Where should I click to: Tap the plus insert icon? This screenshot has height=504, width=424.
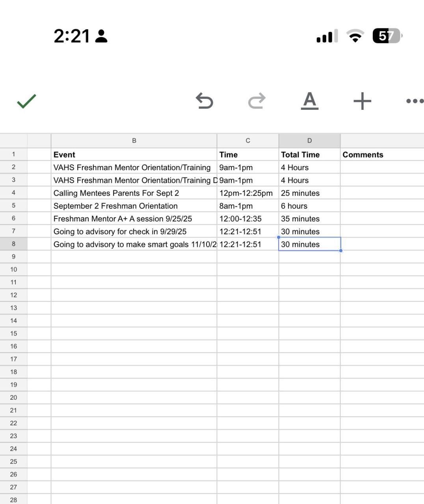coord(362,101)
